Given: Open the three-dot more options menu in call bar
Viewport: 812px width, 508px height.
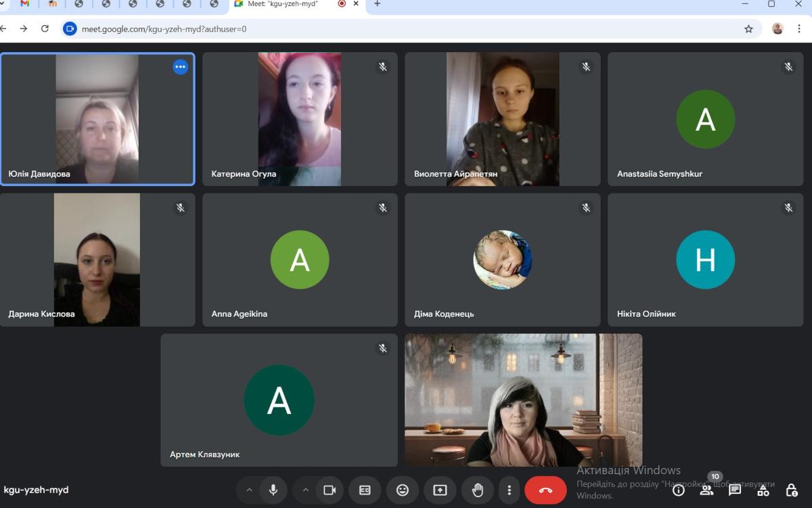Looking at the screenshot, I should point(509,490).
